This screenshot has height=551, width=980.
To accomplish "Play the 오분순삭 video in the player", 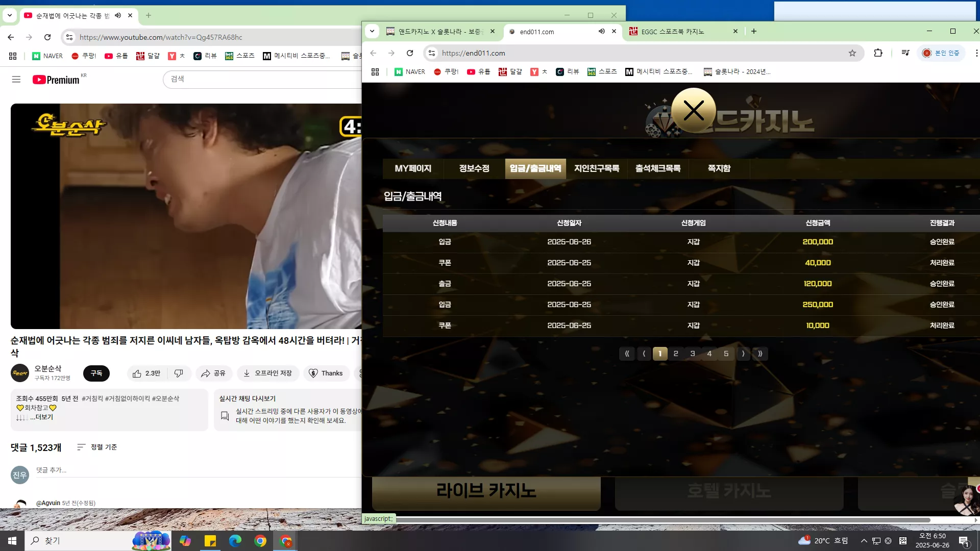I will 186,216.
